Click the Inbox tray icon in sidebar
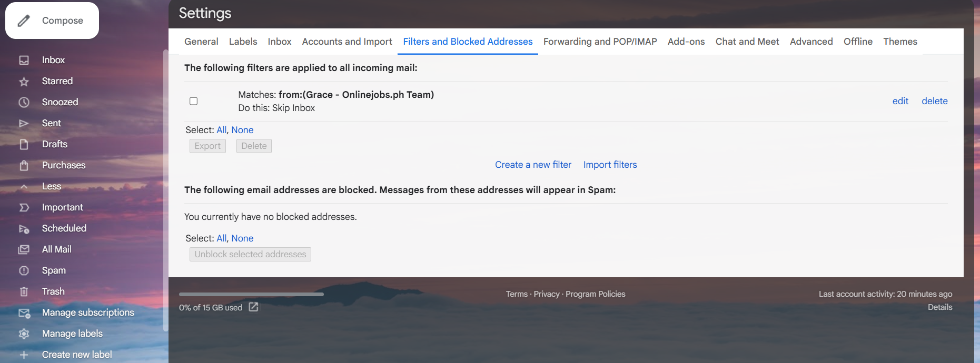 [24, 60]
